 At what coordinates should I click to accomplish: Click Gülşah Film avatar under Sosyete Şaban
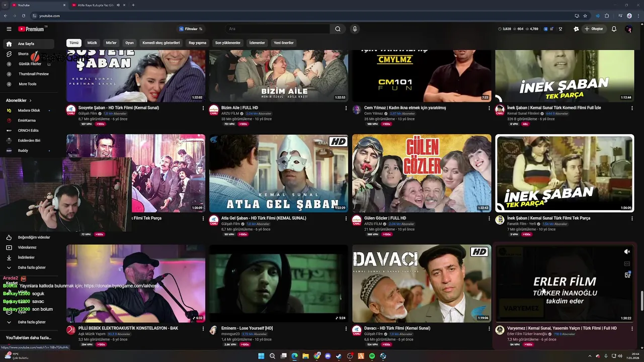point(71,110)
